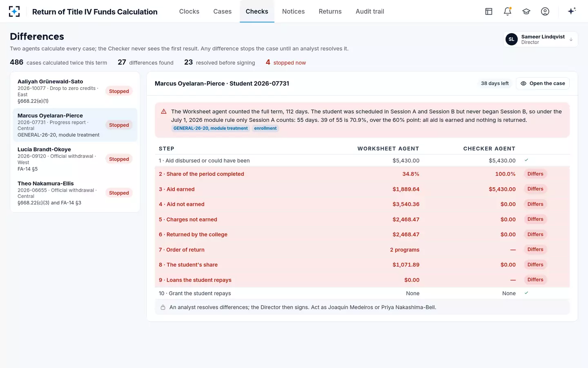Click the arrow next to Director
The image size is (588, 368).
pos(571,40)
